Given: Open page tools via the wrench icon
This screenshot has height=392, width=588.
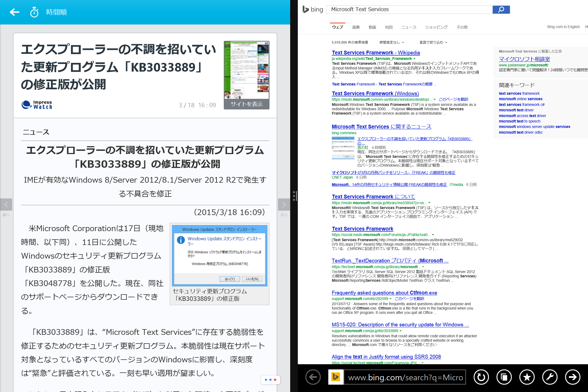Looking at the screenshot, I should point(550,377).
